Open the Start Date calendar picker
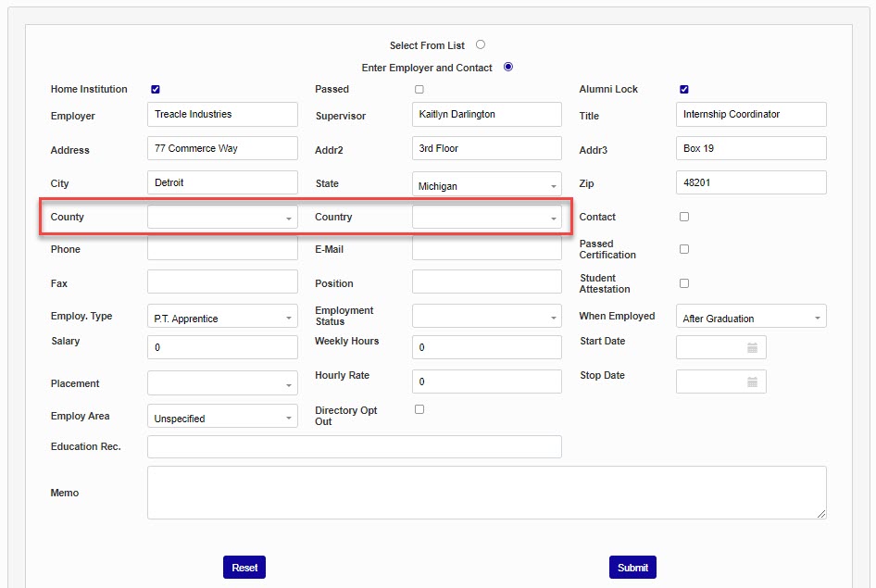The height and width of the screenshot is (588, 876). pyautogui.click(x=752, y=347)
